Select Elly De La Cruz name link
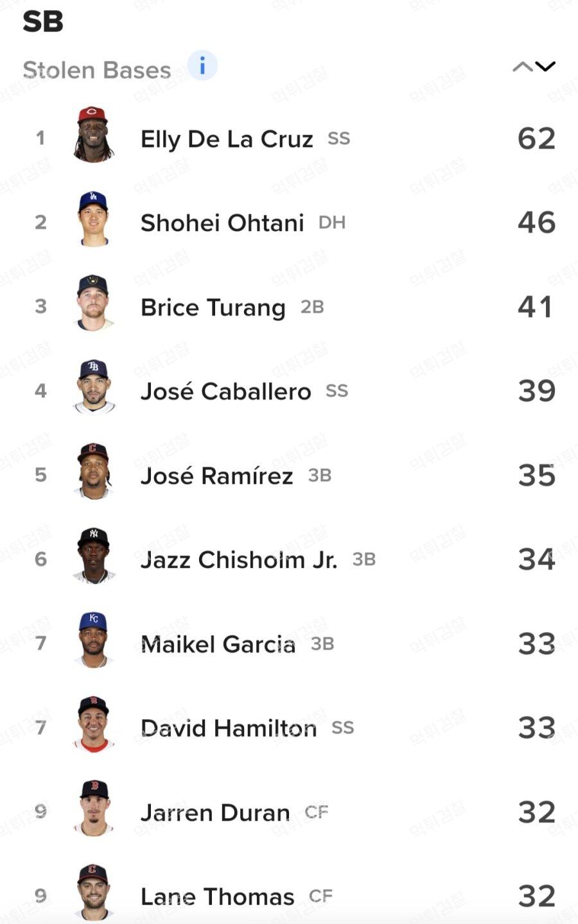The height and width of the screenshot is (924, 578). pos(227,139)
